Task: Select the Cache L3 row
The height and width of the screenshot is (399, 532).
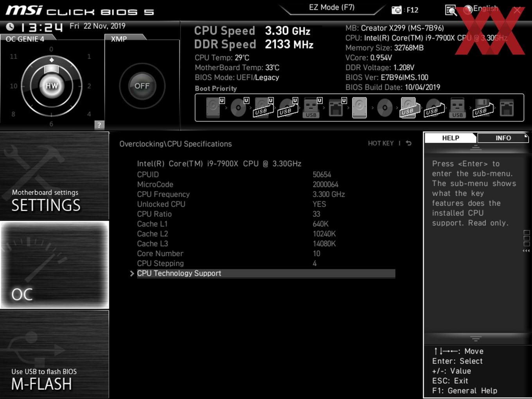Action: [266, 244]
